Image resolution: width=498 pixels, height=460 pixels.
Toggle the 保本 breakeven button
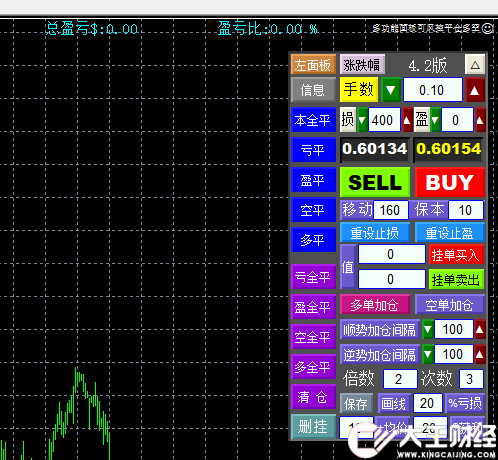tap(429, 210)
